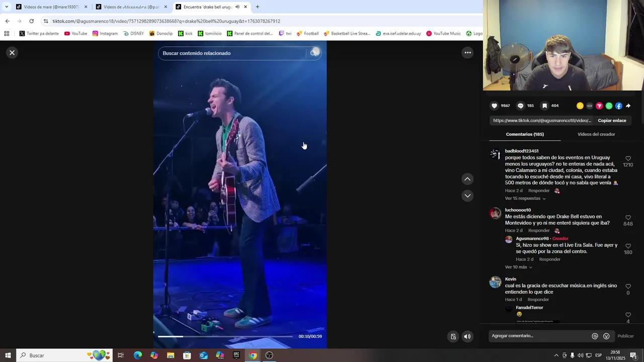Image resolution: width=644 pixels, height=362 pixels.
Task: Click the browser address bar URL
Action: (x=166, y=21)
